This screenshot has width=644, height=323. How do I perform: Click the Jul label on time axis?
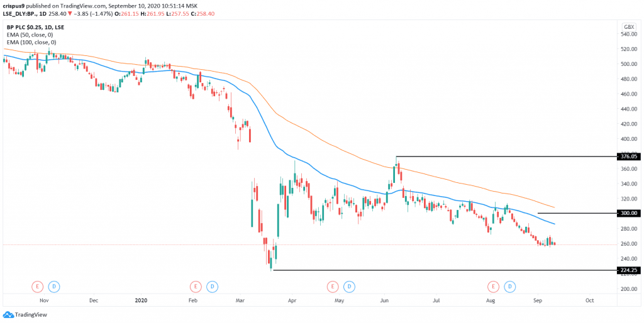(436, 300)
